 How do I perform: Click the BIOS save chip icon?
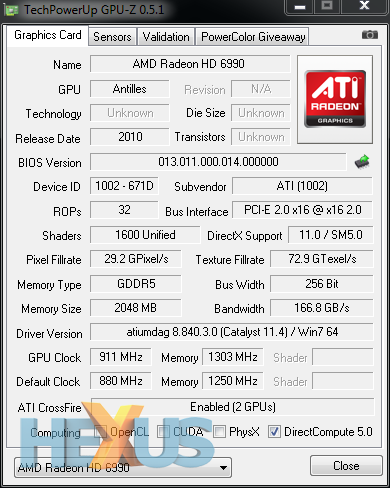pyautogui.click(x=362, y=162)
